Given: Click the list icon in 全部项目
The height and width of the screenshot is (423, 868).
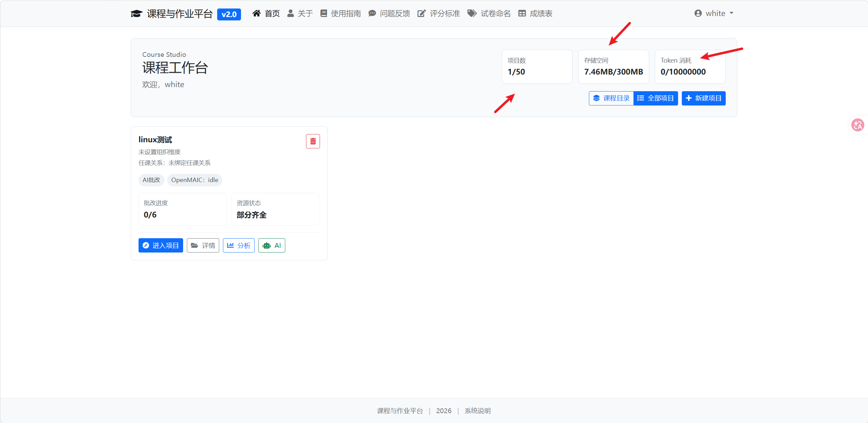Looking at the screenshot, I should [x=641, y=98].
